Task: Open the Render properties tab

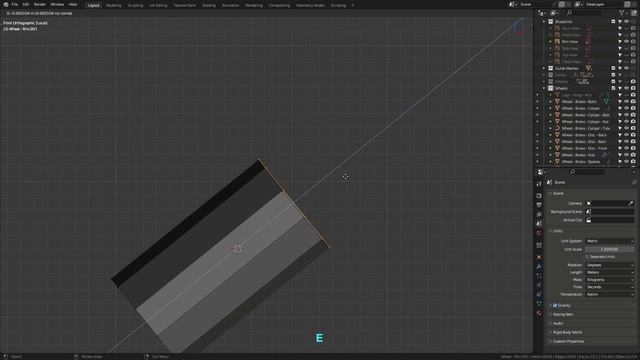Action: pos(539,196)
